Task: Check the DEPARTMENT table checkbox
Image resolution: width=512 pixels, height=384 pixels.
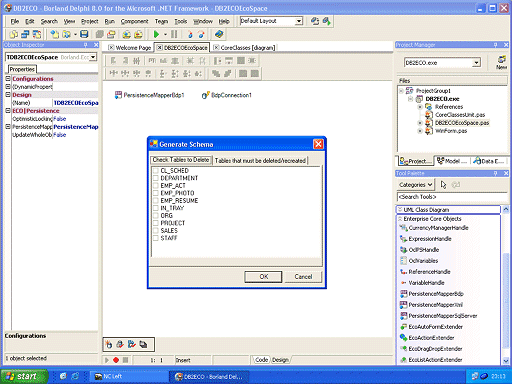Action: (x=155, y=178)
